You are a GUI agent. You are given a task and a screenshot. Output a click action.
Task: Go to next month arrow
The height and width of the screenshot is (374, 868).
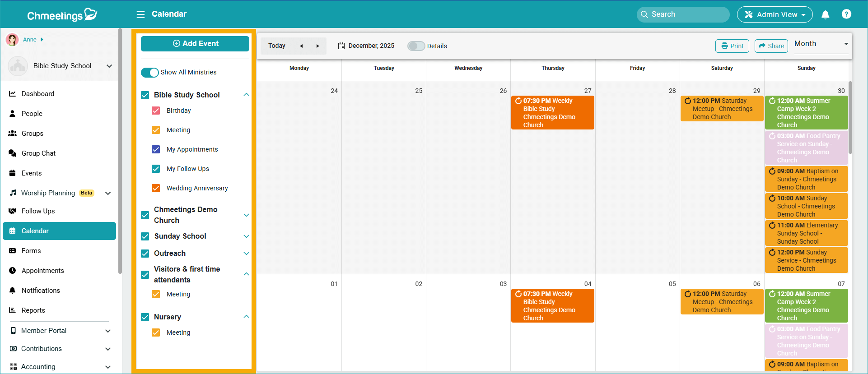317,46
